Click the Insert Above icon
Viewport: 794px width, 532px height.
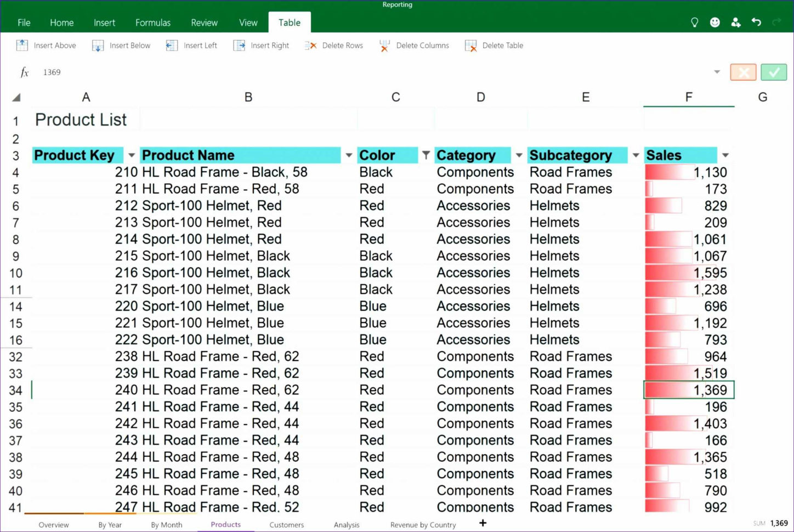click(22, 45)
